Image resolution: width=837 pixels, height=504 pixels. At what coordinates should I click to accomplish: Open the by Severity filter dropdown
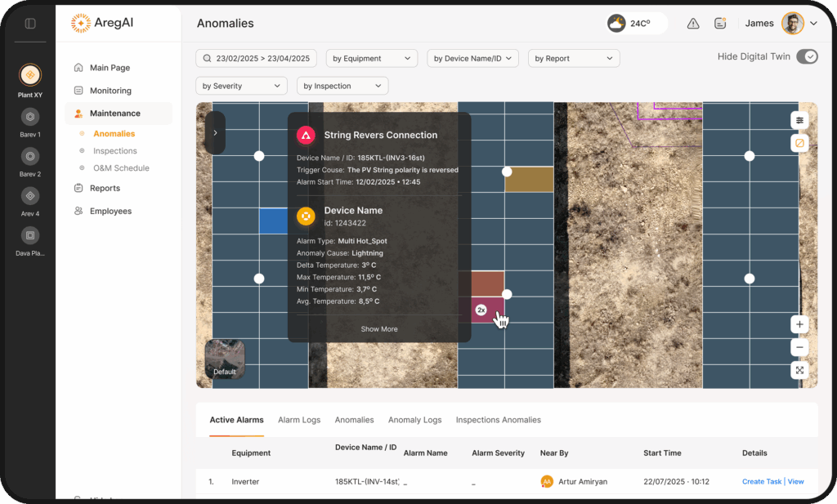coord(241,86)
